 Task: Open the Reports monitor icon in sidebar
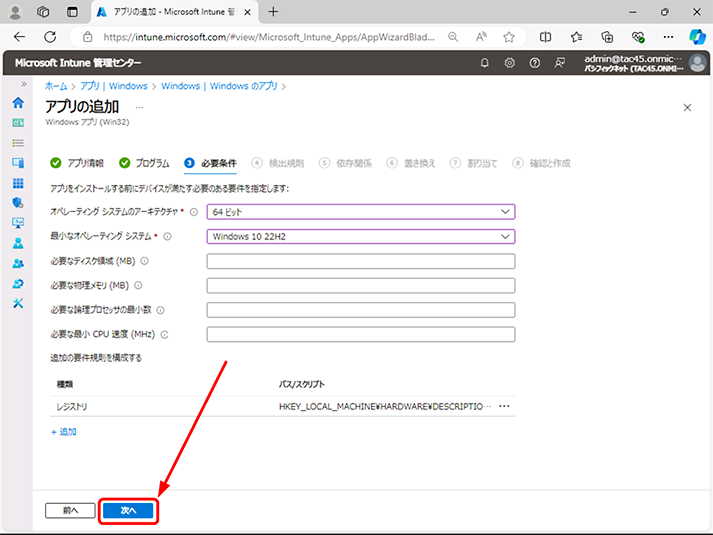coord(18,223)
